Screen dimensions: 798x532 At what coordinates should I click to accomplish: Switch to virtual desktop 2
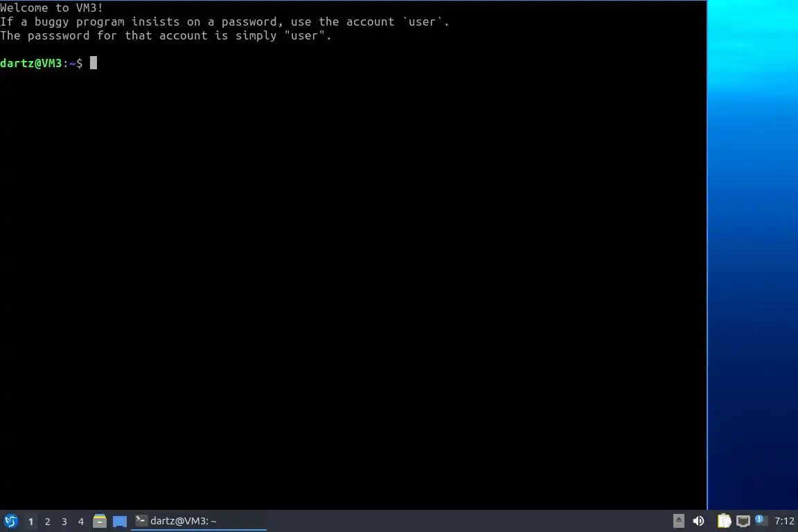[x=47, y=522]
